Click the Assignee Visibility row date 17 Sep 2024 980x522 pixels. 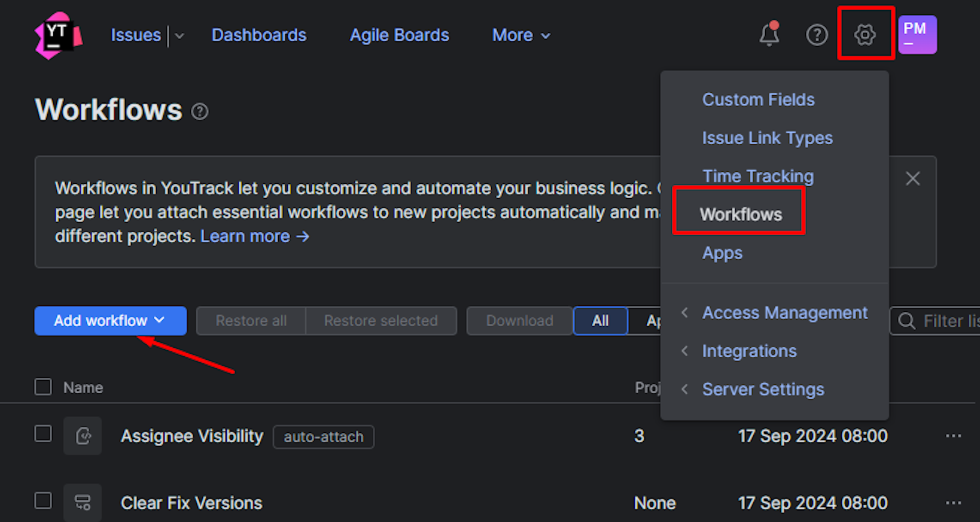[813, 436]
